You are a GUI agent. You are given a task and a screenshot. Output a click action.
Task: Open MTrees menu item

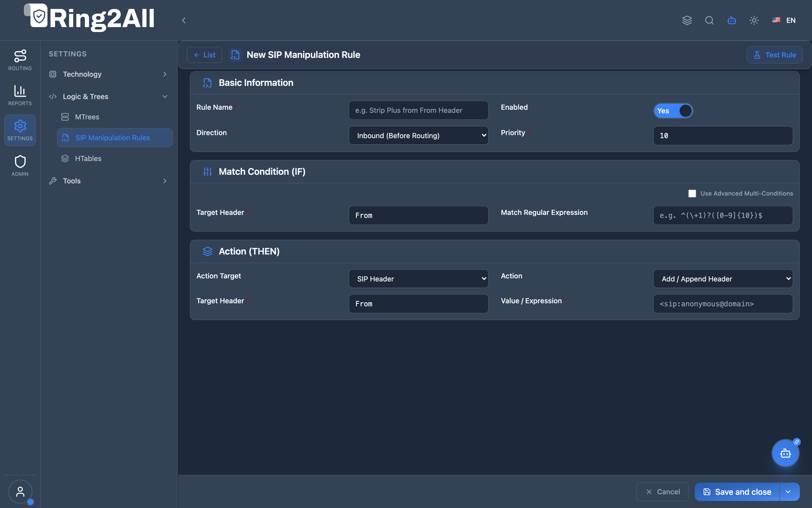point(115,117)
